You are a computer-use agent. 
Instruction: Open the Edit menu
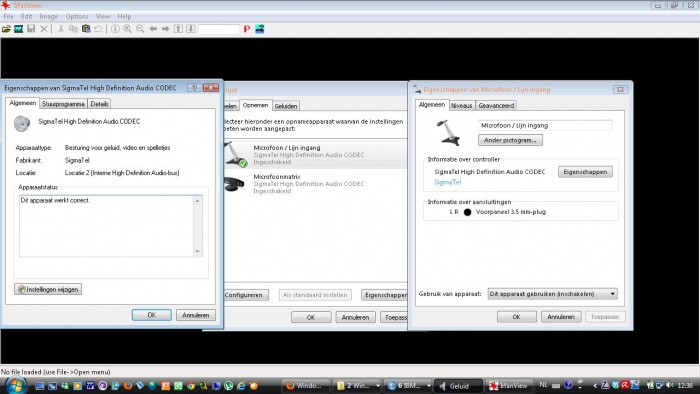tap(27, 16)
